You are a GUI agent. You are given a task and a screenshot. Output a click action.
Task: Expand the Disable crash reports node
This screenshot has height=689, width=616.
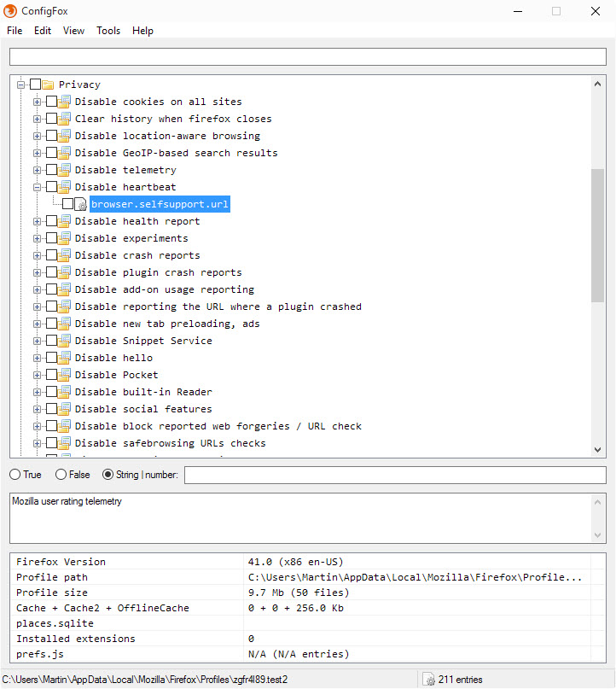(x=38, y=256)
